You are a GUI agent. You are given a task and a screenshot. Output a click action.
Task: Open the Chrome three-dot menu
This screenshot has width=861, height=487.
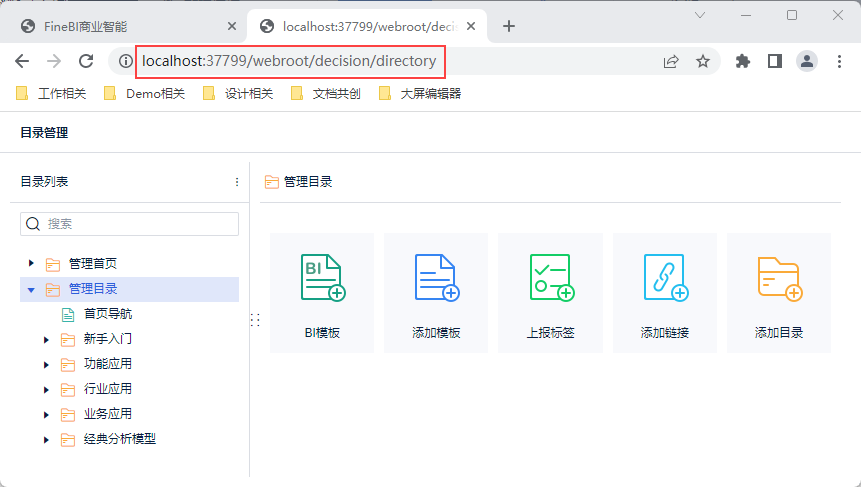coord(839,61)
